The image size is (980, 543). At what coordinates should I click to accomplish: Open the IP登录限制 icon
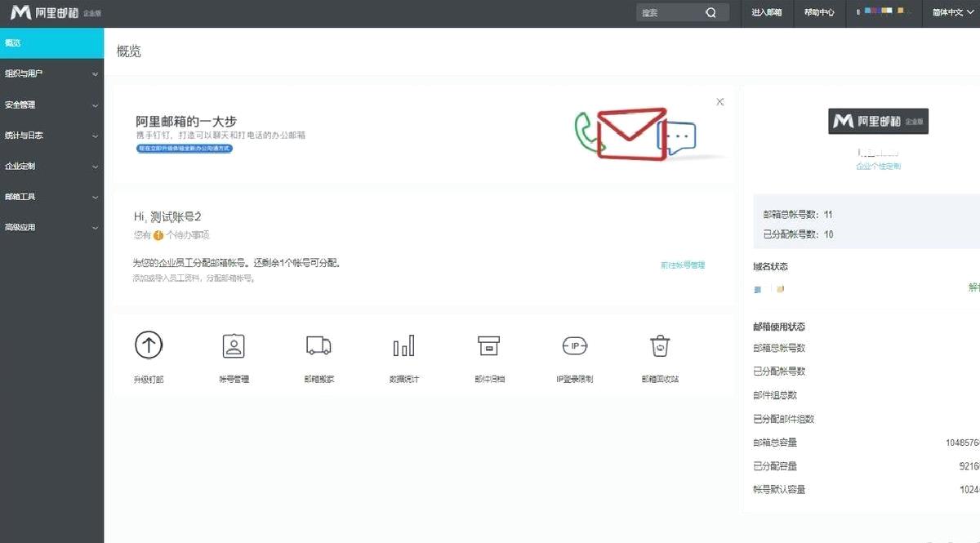(574, 346)
